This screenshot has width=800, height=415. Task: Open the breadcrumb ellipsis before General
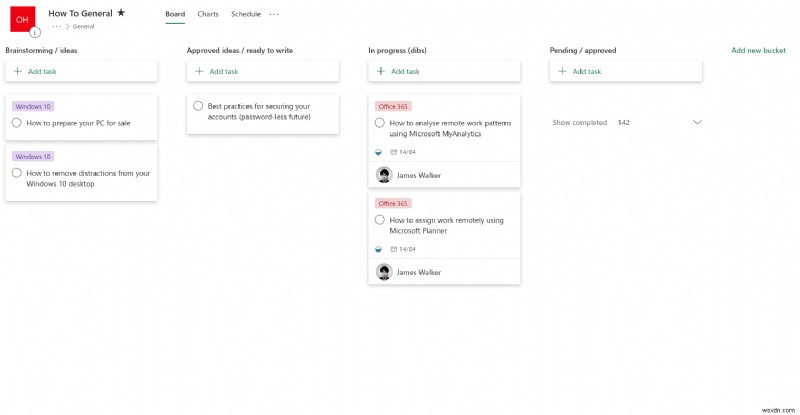pos(56,27)
